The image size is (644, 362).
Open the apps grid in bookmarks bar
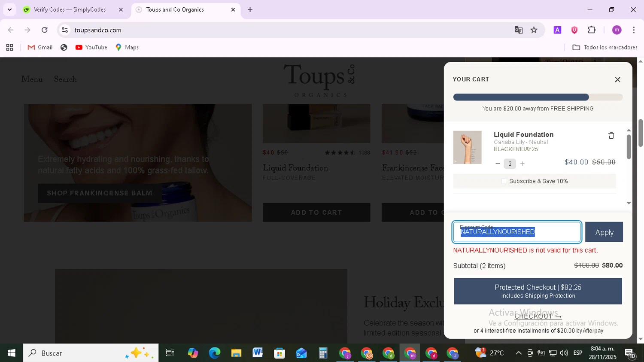(9, 48)
